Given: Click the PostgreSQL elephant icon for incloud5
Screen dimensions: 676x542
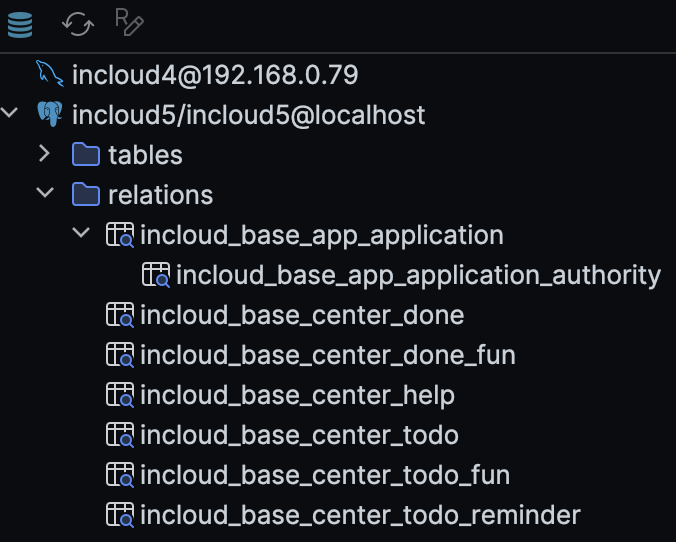Looking at the screenshot, I should 49,114.
